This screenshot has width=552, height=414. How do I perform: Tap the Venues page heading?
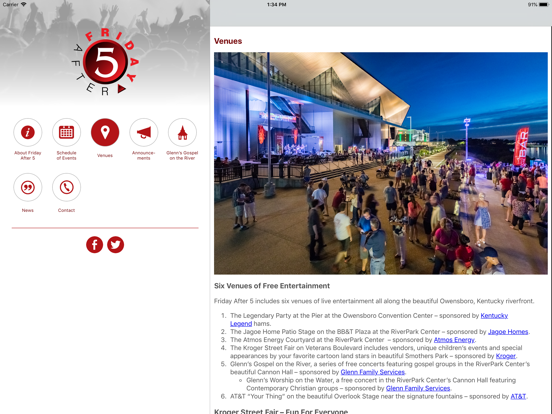click(228, 41)
